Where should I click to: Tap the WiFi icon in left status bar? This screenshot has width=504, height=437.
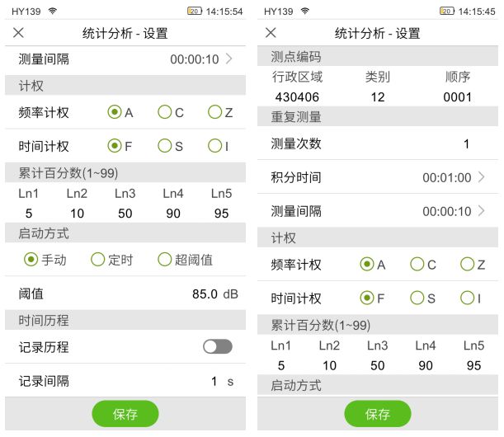(53, 12)
